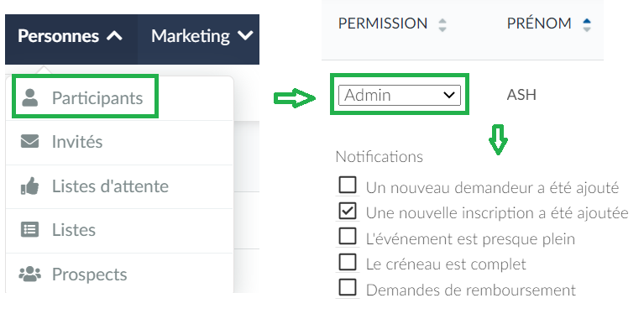644x319 pixels.
Task: Open the Invités menu entry
Action: (x=119, y=143)
